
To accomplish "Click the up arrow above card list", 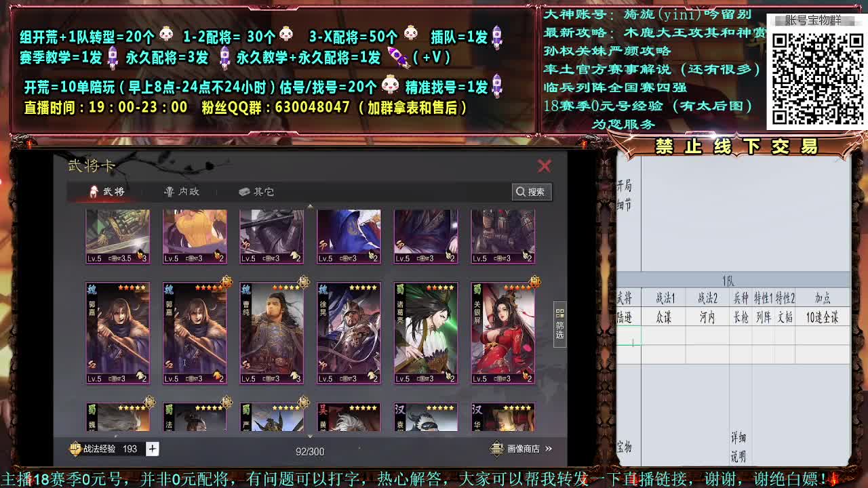I will click(310, 206).
